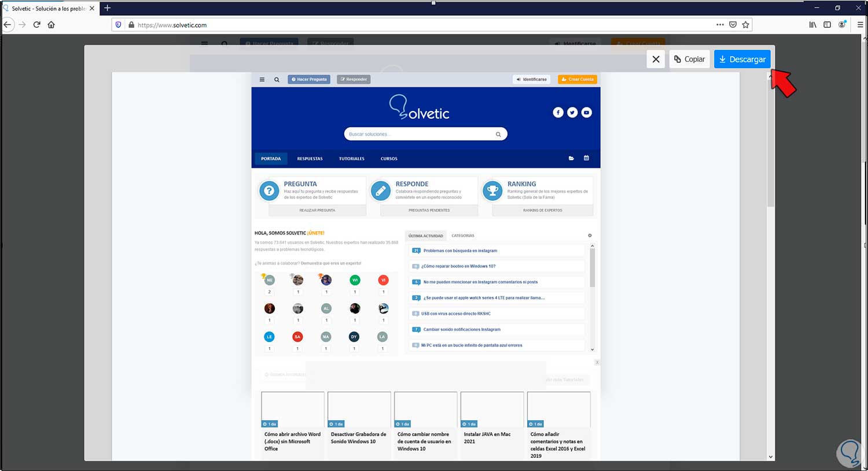
Task: Click the Facebook icon on Solvetic header
Action: coord(558,112)
